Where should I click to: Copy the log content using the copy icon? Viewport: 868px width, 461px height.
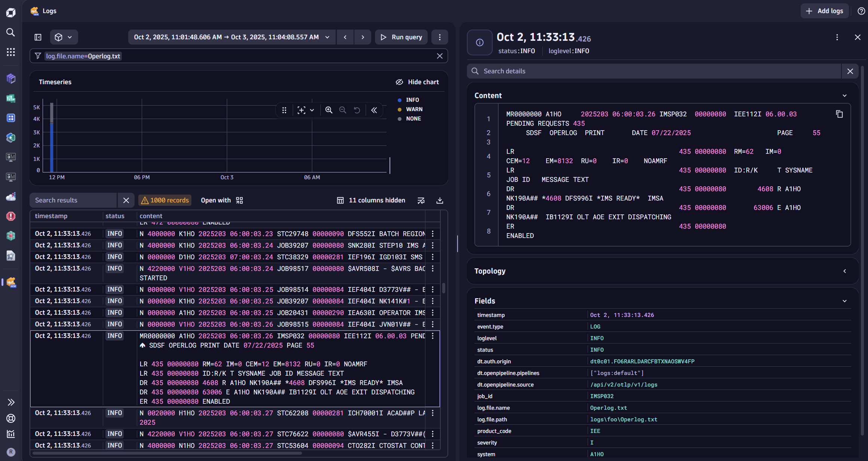(x=839, y=114)
